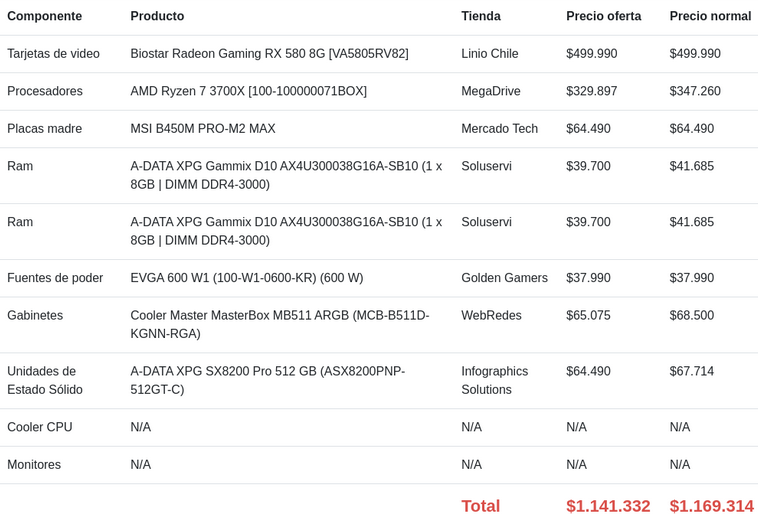The height and width of the screenshot is (523, 758).
Task: Select the Precio oferta column header
Action: click(x=604, y=16)
